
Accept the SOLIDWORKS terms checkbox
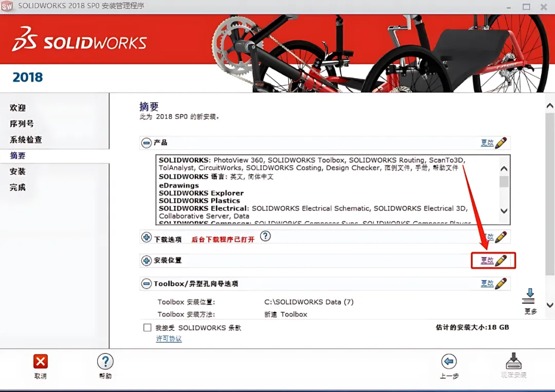click(x=147, y=328)
